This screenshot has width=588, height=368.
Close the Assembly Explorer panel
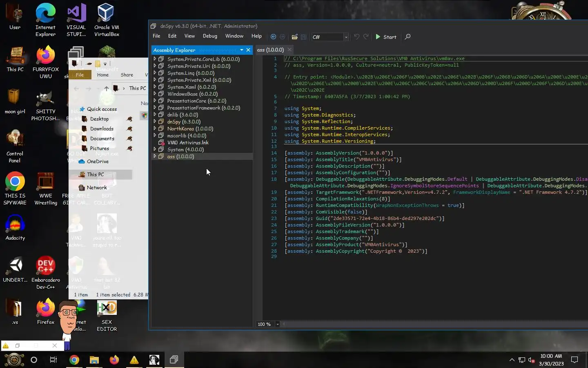[248, 50]
